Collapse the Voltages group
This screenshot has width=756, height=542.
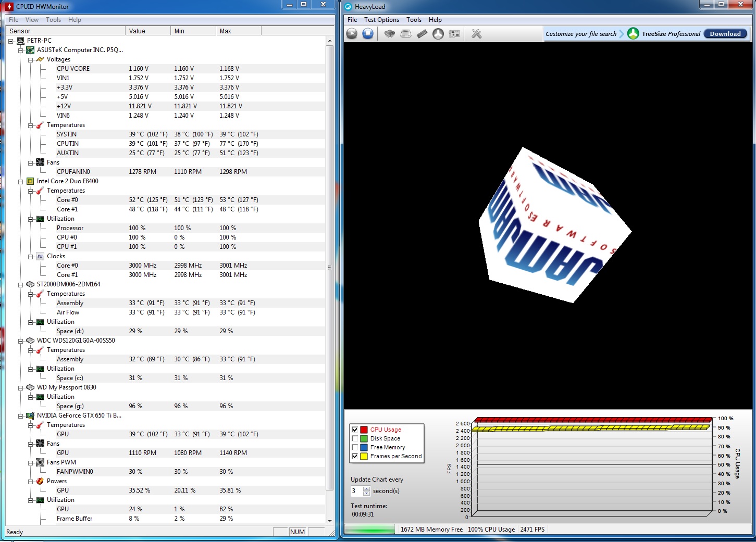pyautogui.click(x=31, y=59)
